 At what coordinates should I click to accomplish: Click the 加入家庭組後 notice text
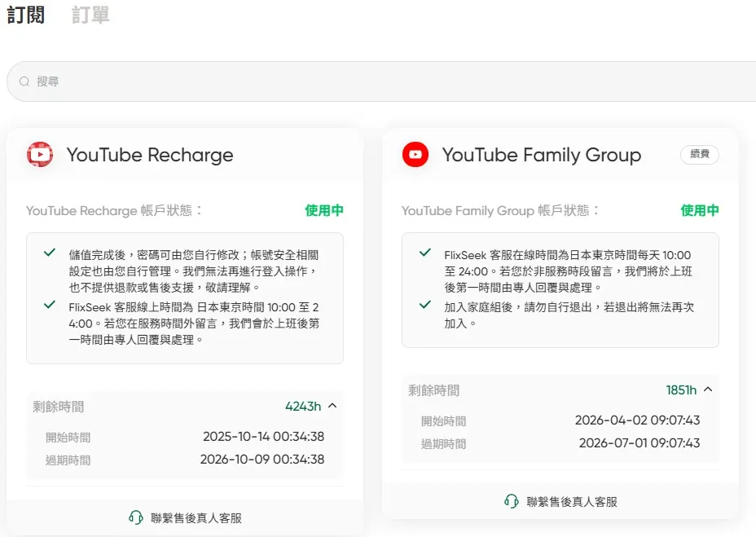pyautogui.click(x=569, y=315)
